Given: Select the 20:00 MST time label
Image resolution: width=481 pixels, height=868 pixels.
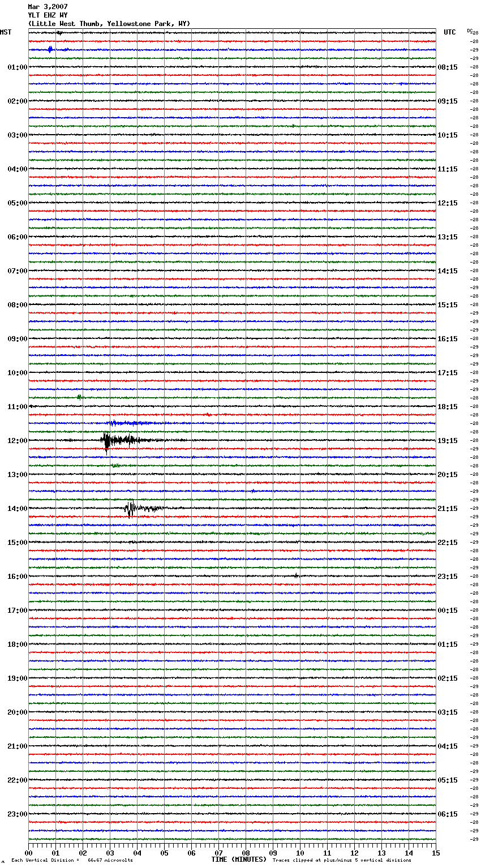Looking at the screenshot, I should [x=18, y=712].
